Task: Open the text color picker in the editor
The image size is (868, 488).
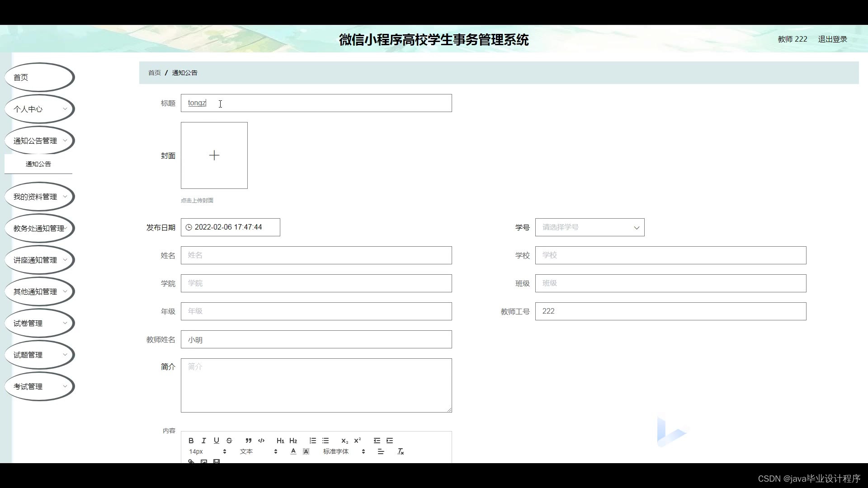Action: click(293, 451)
